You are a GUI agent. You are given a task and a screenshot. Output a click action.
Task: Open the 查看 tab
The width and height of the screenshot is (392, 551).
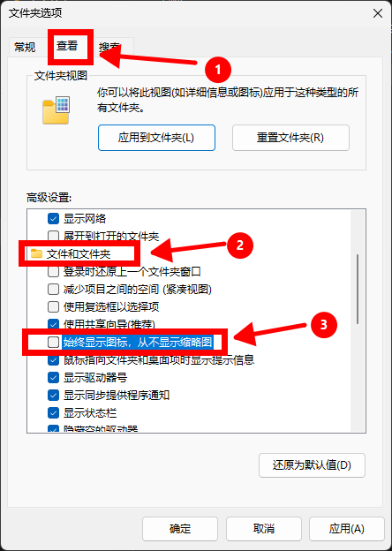tap(67, 46)
